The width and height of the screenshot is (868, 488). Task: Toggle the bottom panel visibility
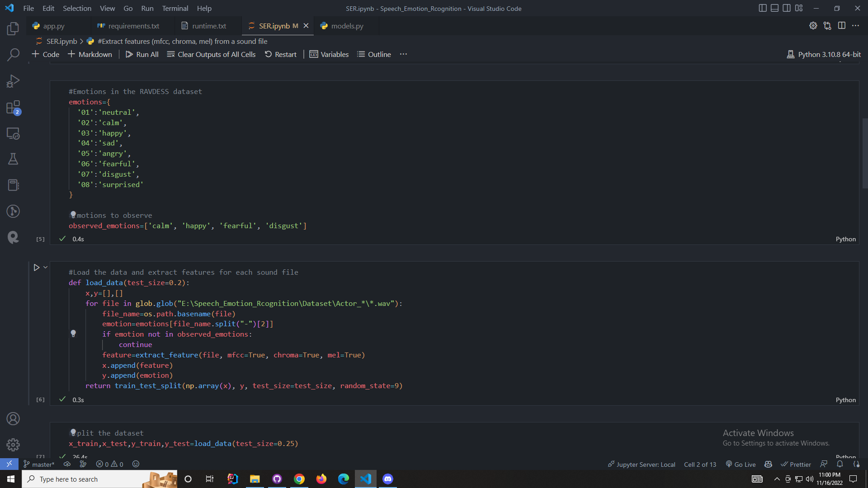coord(775,8)
